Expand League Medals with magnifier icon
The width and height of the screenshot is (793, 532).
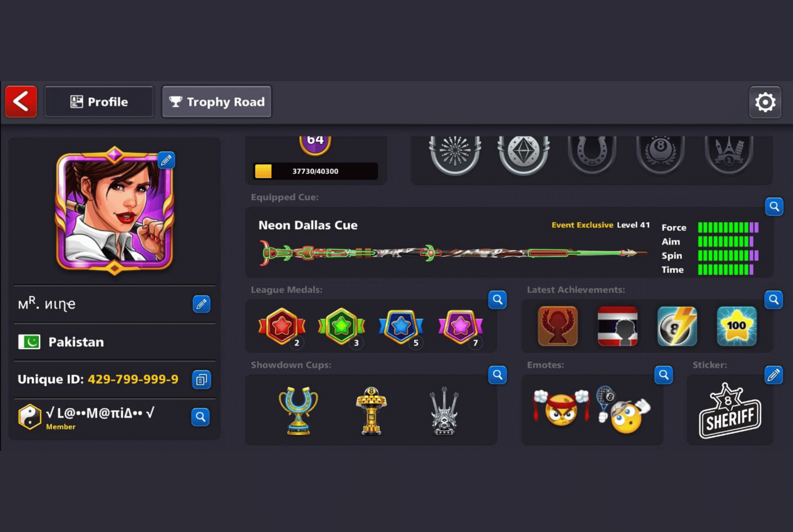(497, 300)
